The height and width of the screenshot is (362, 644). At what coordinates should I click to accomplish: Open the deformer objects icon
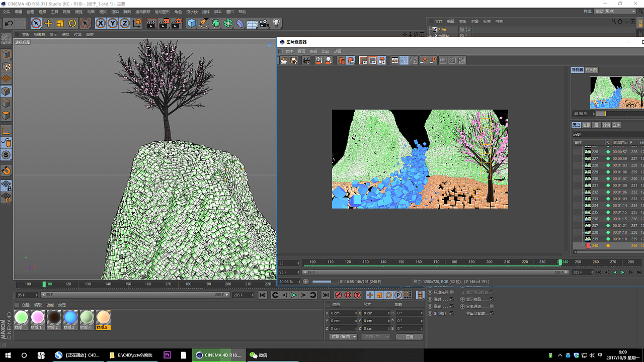(240, 23)
